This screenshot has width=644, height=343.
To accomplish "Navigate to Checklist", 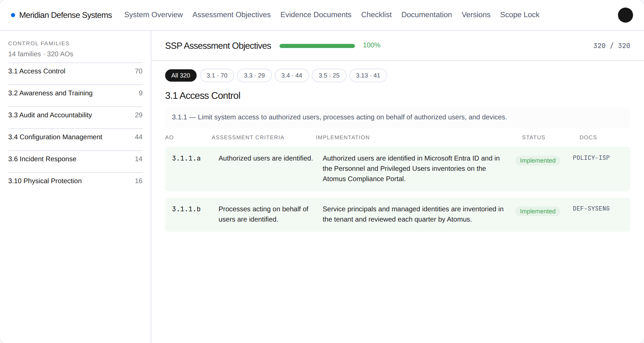I will (376, 15).
